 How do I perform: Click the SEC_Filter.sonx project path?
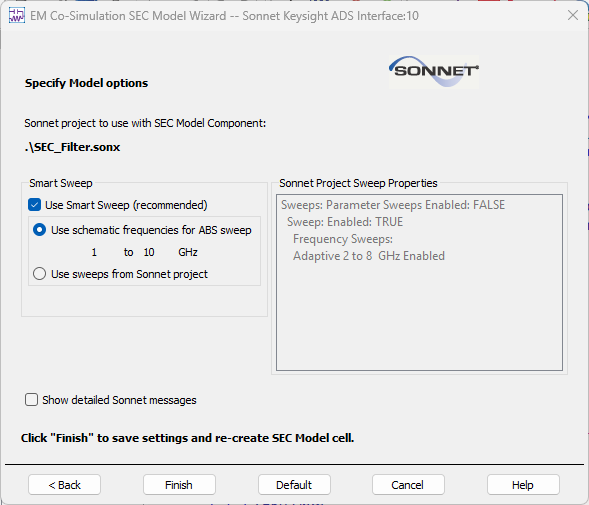click(x=72, y=147)
